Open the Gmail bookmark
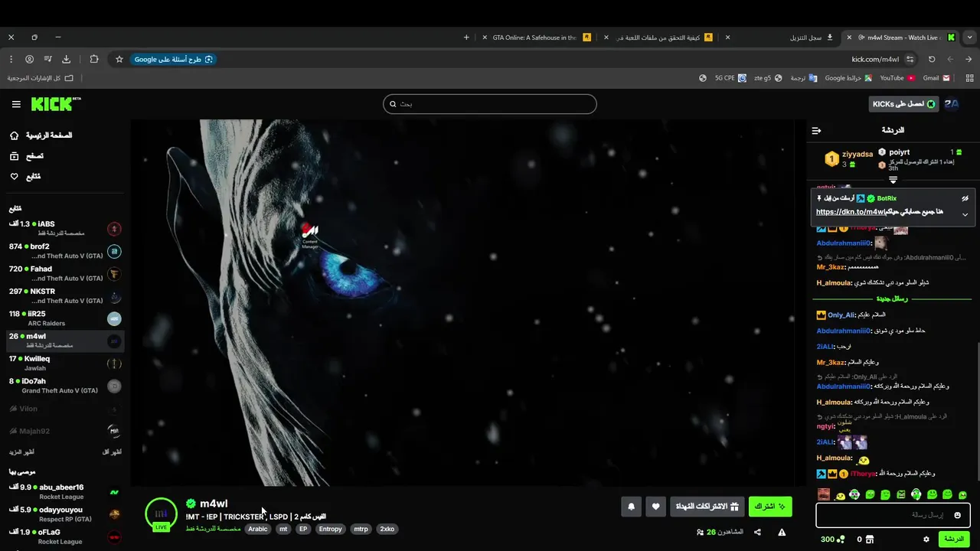980x551 pixels. pyautogui.click(x=936, y=78)
